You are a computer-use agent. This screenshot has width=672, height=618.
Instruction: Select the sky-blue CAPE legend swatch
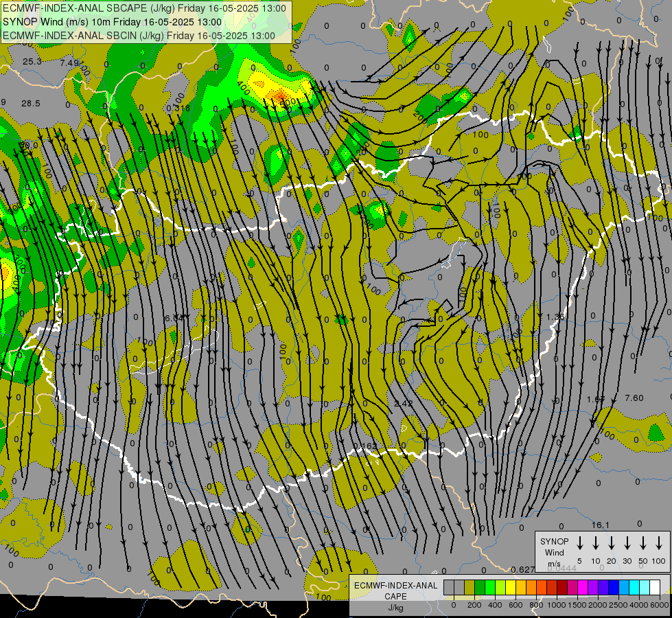[x=623, y=587]
